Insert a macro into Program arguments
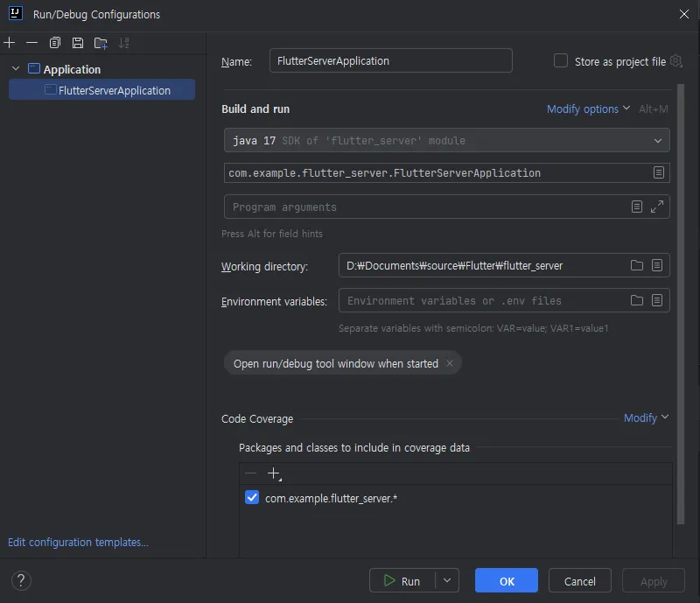This screenshot has height=603, width=700. point(637,207)
